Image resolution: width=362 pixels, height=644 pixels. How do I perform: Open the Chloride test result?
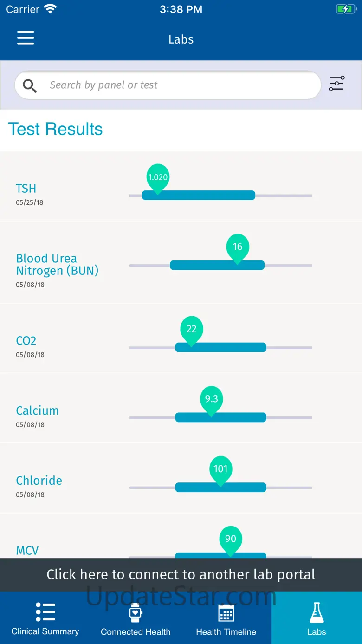[x=181, y=478]
